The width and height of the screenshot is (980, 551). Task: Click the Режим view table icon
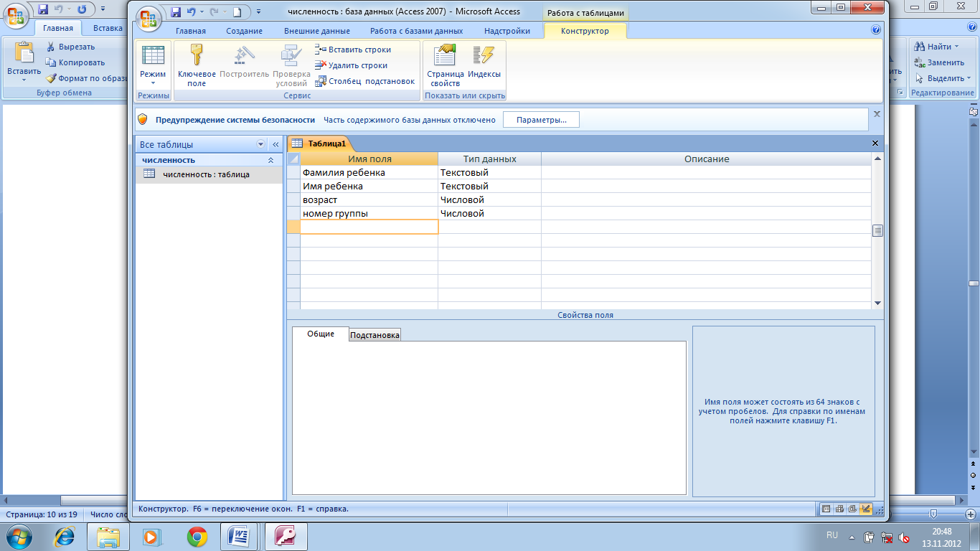point(153,55)
